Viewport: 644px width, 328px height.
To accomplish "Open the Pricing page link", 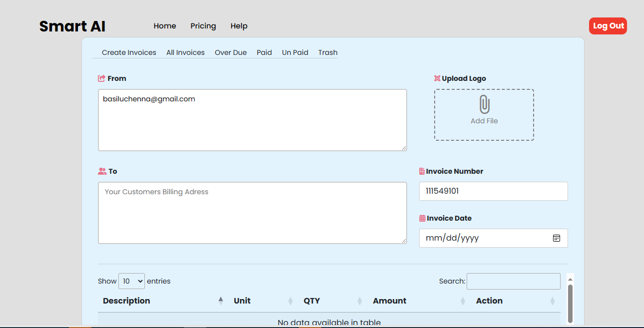I will pyautogui.click(x=203, y=26).
